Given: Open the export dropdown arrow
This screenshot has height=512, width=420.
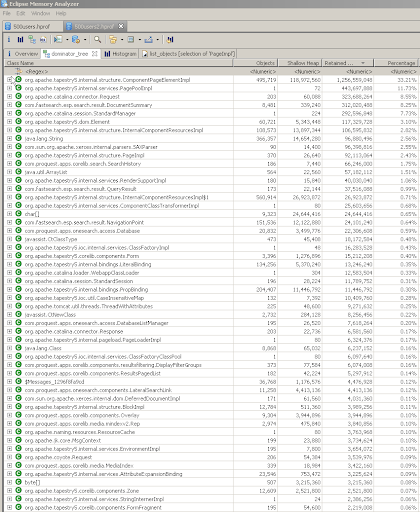Looking at the screenshot, I should point(158,40).
